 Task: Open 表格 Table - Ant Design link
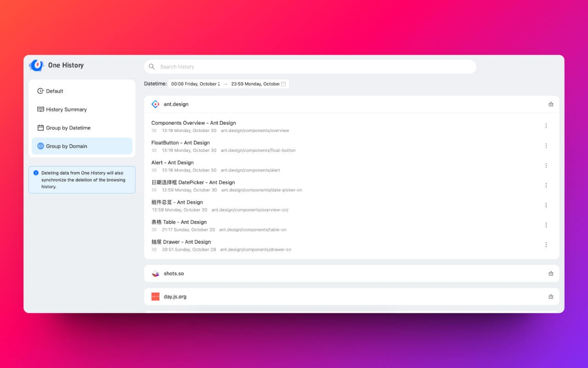pyautogui.click(x=179, y=222)
